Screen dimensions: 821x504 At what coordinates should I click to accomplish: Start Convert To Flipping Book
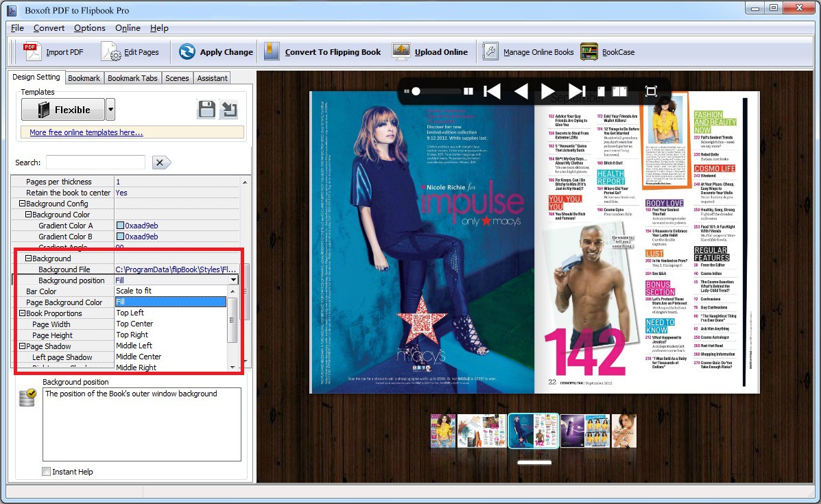tap(322, 52)
